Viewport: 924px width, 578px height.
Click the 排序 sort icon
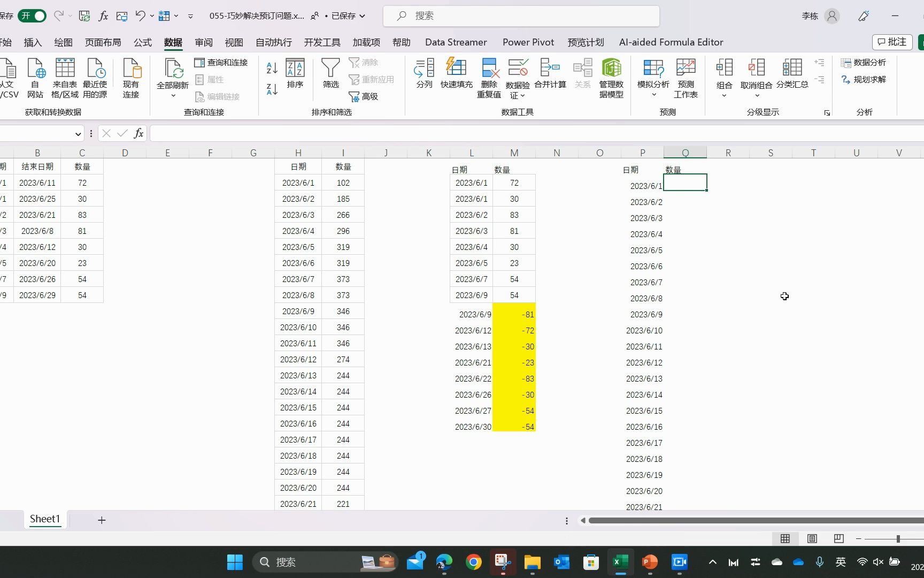[x=295, y=74]
